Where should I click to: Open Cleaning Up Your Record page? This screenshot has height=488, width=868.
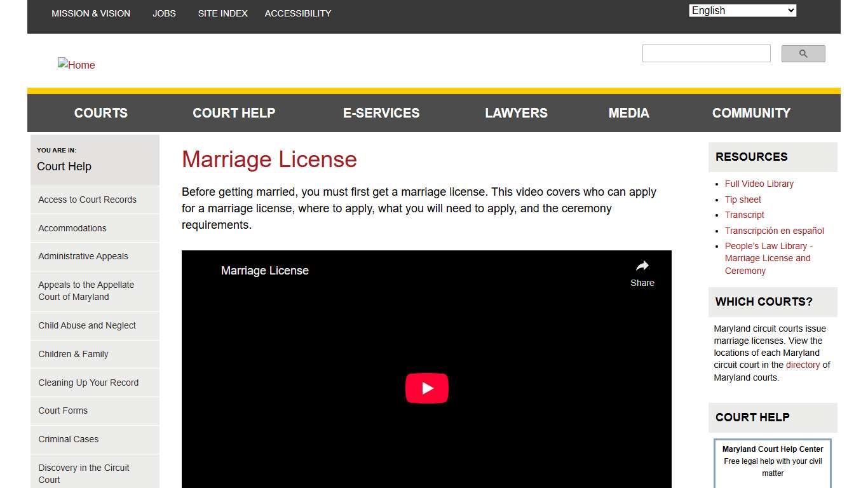88,383
